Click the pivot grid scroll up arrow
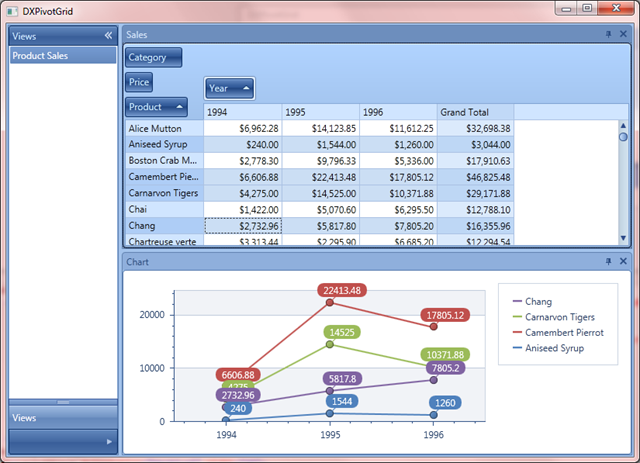Viewport: 640px width, 463px height. click(623, 125)
